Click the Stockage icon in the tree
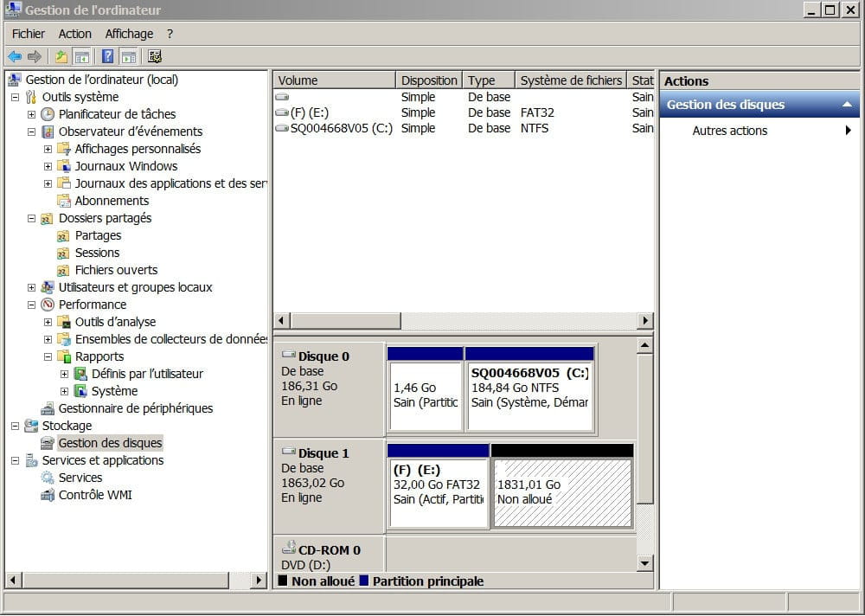The image size is (865, 616). [31, 426]
